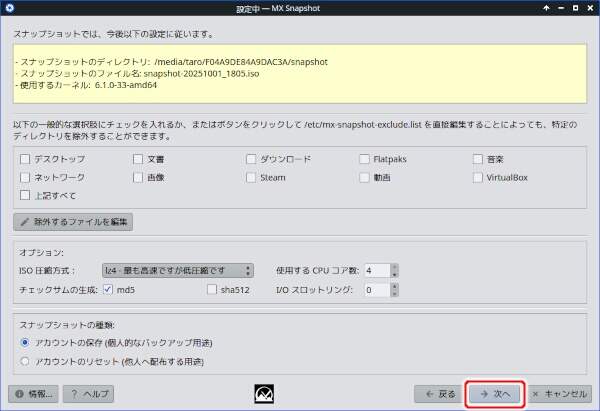The height and width of the screenshot is (411, 600).
Task: Select アカウントのリセット radio option
Action: click(26, 361)
